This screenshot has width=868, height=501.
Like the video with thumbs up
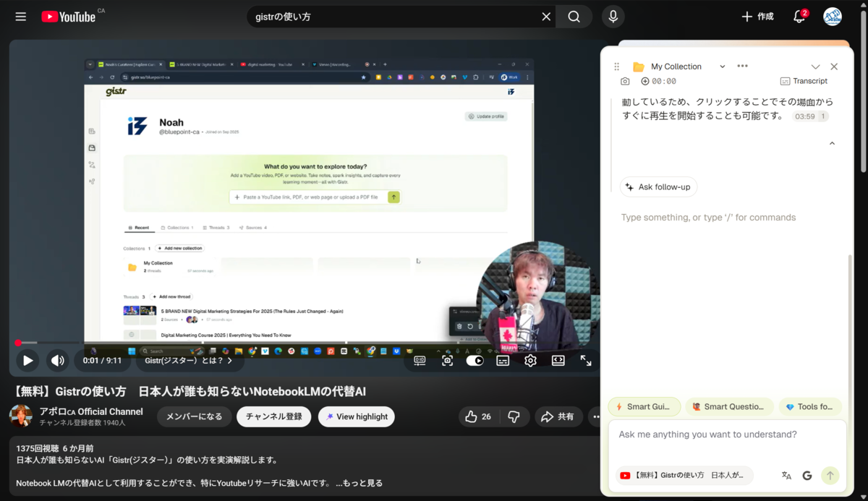[x=478, y=416]
